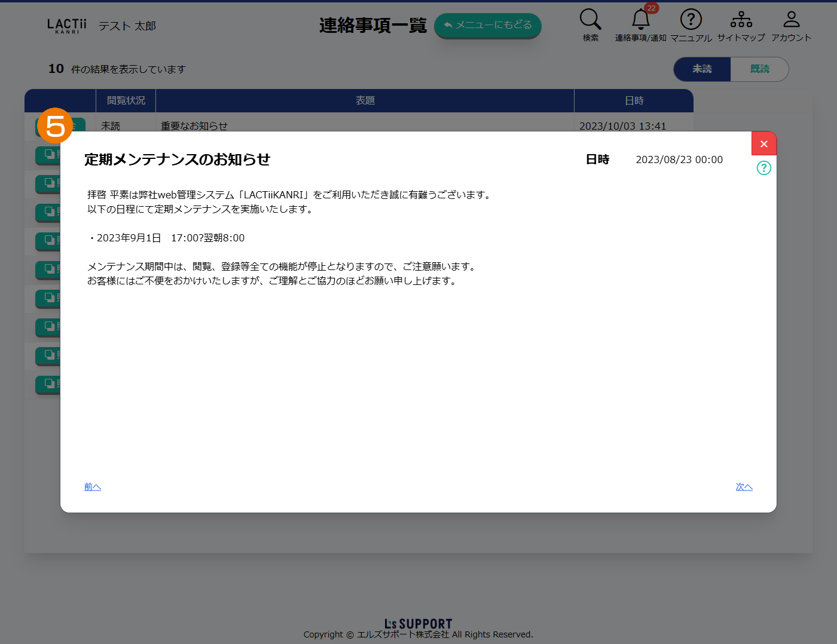Viewport: 837px width, 644px height.
Task: Switch to the 既読 read filter
Action: 759,69
